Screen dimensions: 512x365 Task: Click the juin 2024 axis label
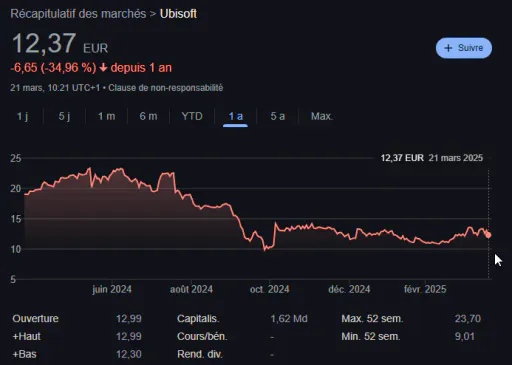point(112,289)
